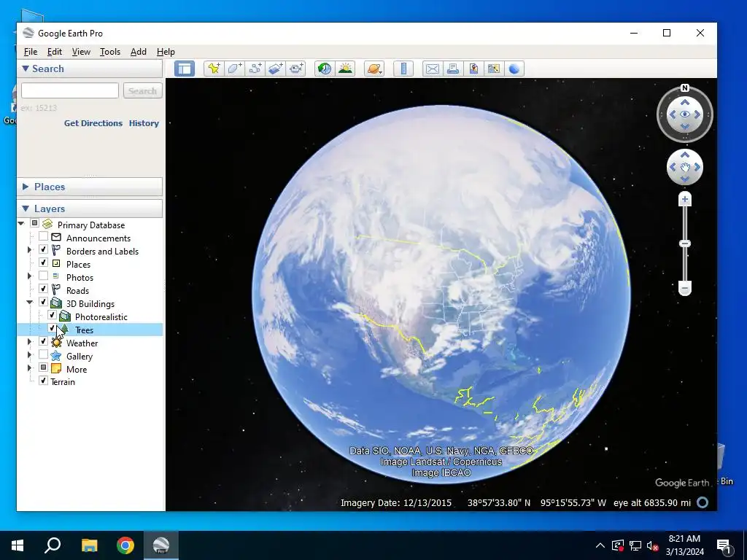Open the View menu
The width and height of the screenshot is (747, 560).
(x=81, y=52)
